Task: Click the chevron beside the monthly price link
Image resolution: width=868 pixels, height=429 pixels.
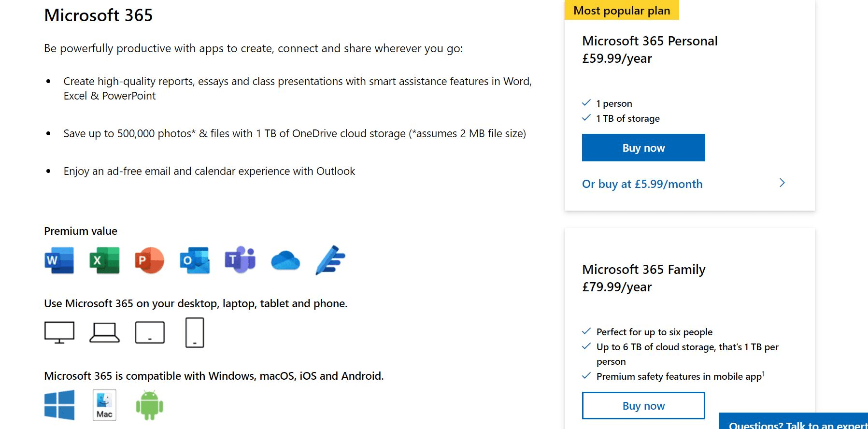Action: pos(782,183)
